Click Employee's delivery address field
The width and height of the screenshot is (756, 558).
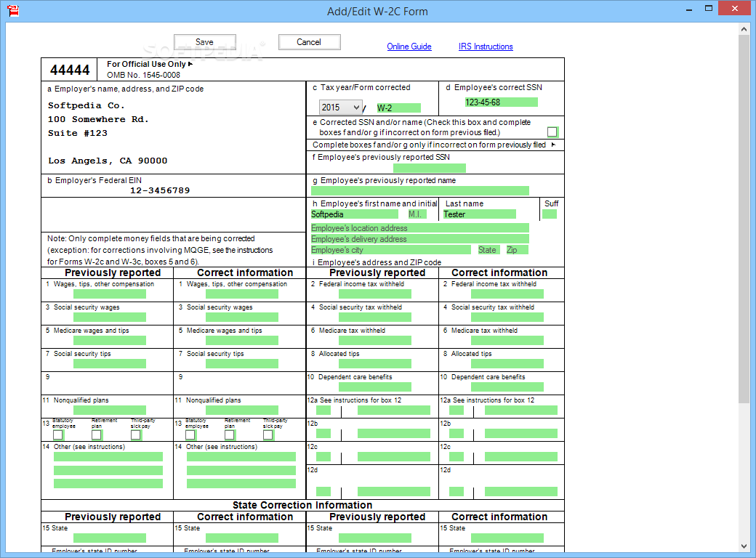click(420, 239)
